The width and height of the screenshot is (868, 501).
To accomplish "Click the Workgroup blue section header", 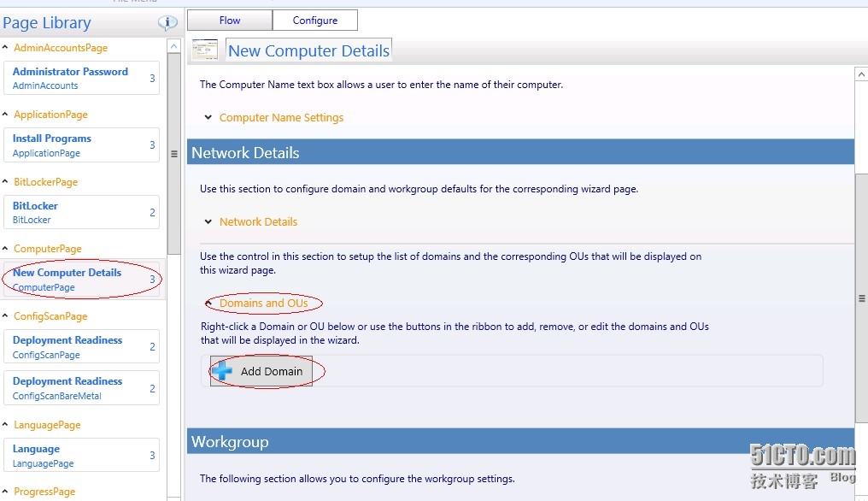I will [520, 442].
